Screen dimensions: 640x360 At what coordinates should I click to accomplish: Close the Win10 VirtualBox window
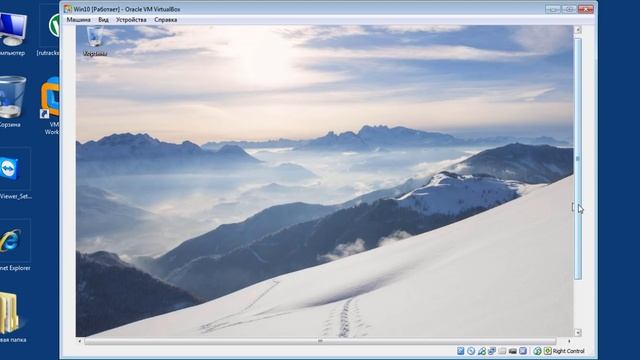(586, 9)
